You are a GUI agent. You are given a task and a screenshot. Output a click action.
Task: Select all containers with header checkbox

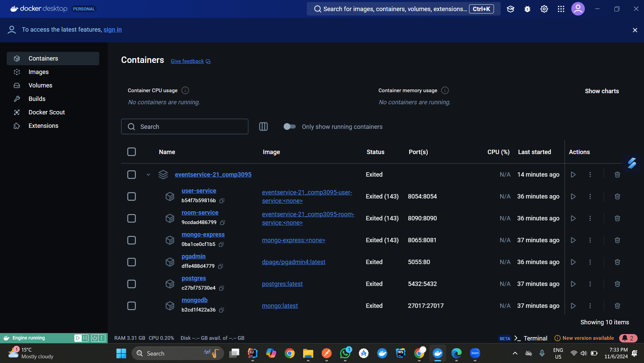[x=131, y=152]
